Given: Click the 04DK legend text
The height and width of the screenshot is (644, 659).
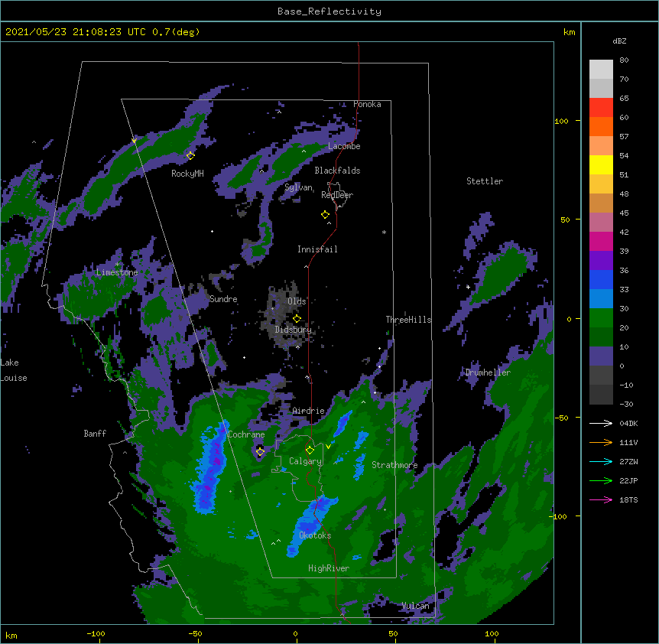Looking at the screenshot, I should point(628,423).
